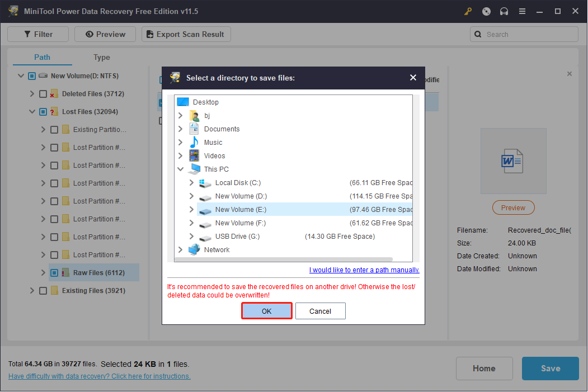The image size is (588, 392).
Task: Expand Local Disk (C:) in dialog
Action: coord(191,182)
